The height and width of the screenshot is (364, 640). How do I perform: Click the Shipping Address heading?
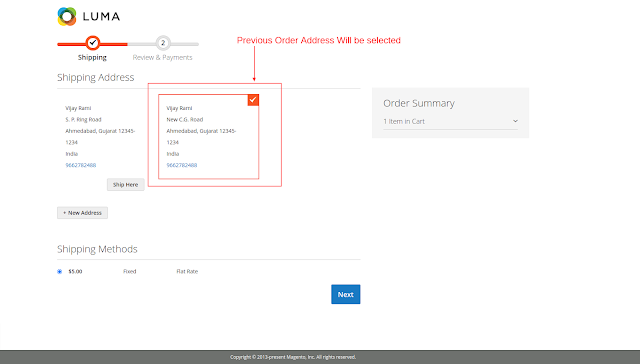96,78
